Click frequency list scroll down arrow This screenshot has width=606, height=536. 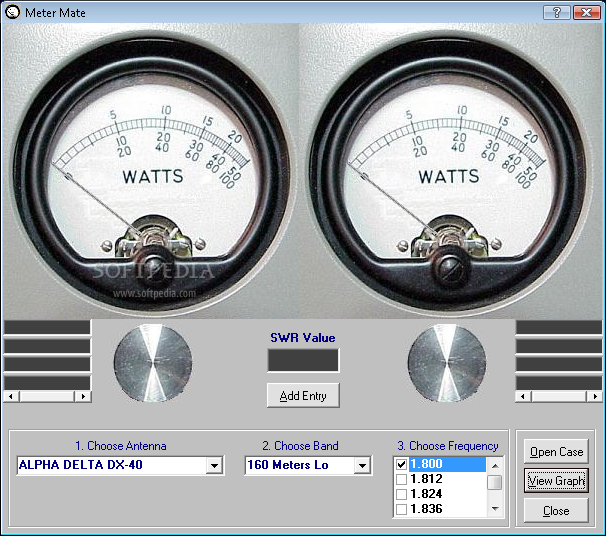point(495,509)
